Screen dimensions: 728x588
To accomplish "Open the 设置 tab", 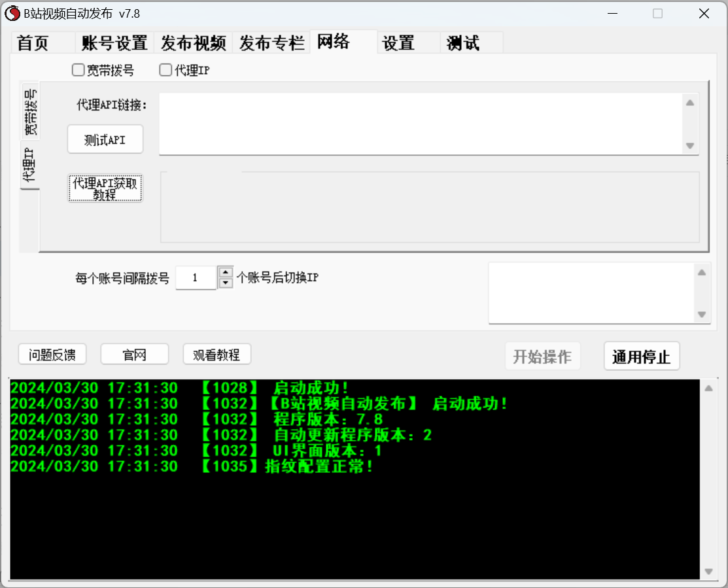I will coord(409,43).
